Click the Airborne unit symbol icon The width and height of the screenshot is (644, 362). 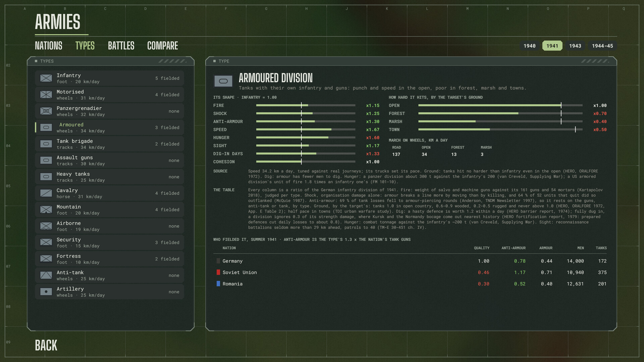(x=46, y=226)
